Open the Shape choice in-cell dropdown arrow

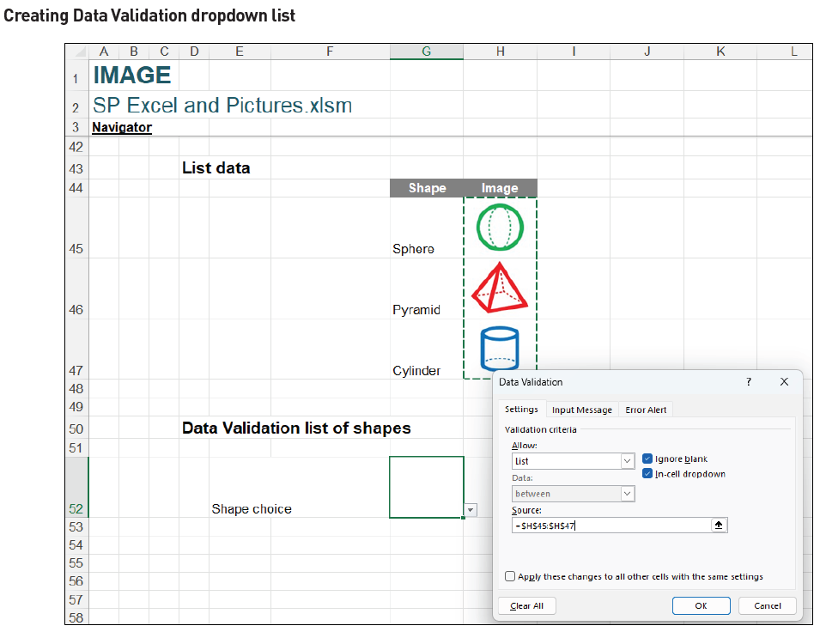tap(470, 510)
